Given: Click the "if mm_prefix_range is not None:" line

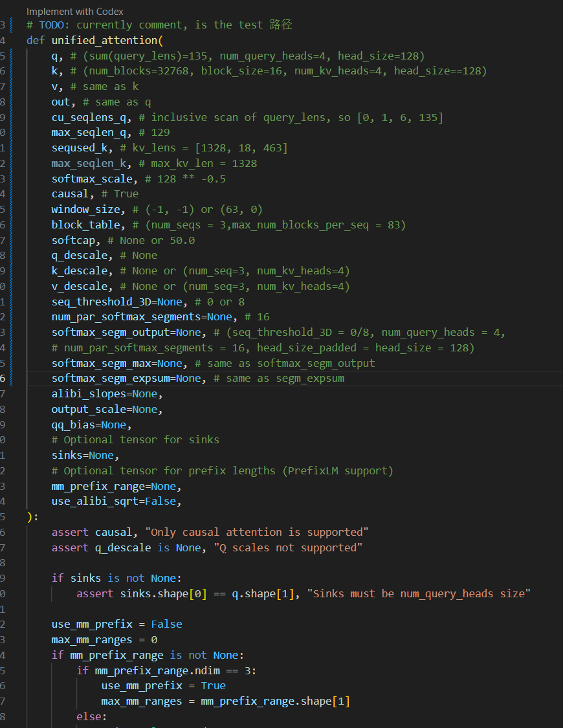Looking at the screenshot, I should click(148, 655).
